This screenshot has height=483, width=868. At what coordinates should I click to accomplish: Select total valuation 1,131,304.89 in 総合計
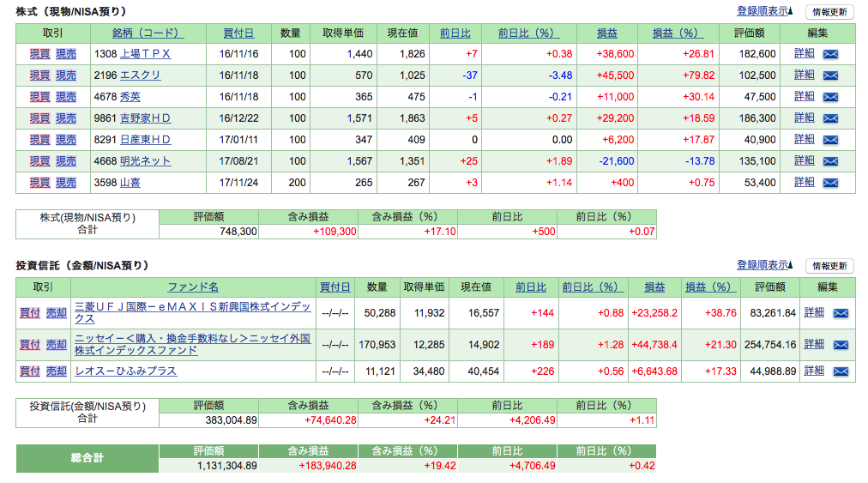tap(227, 466)
